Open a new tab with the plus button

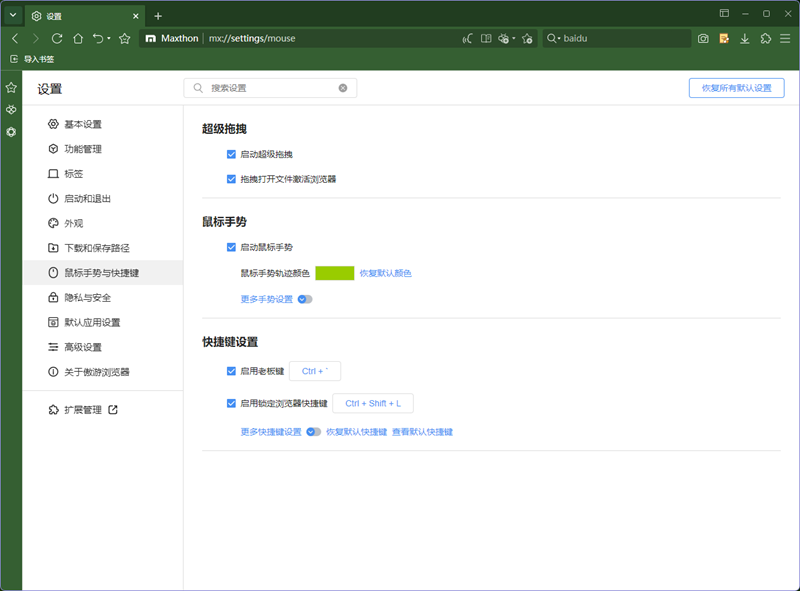tap(158, 15)
